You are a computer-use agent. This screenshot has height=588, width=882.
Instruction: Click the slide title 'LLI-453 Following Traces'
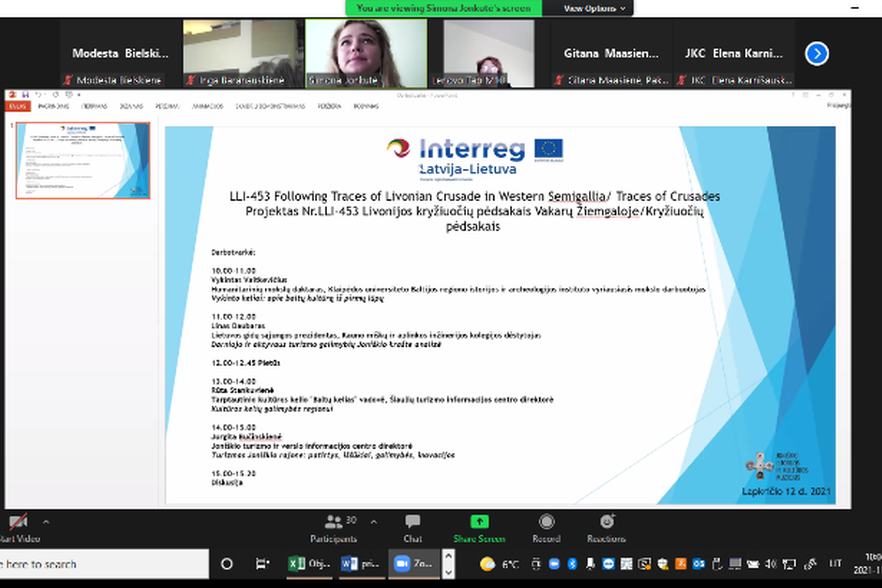click(475, 211)
